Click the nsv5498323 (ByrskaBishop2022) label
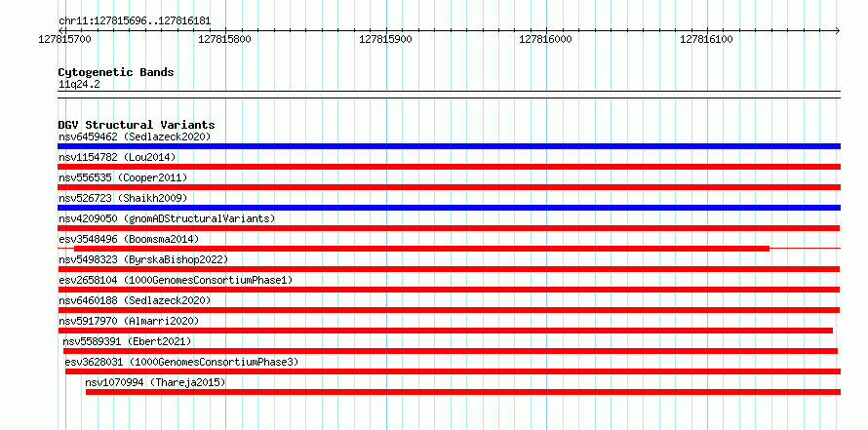Screen dimensions: 868x430 [143, 259]
